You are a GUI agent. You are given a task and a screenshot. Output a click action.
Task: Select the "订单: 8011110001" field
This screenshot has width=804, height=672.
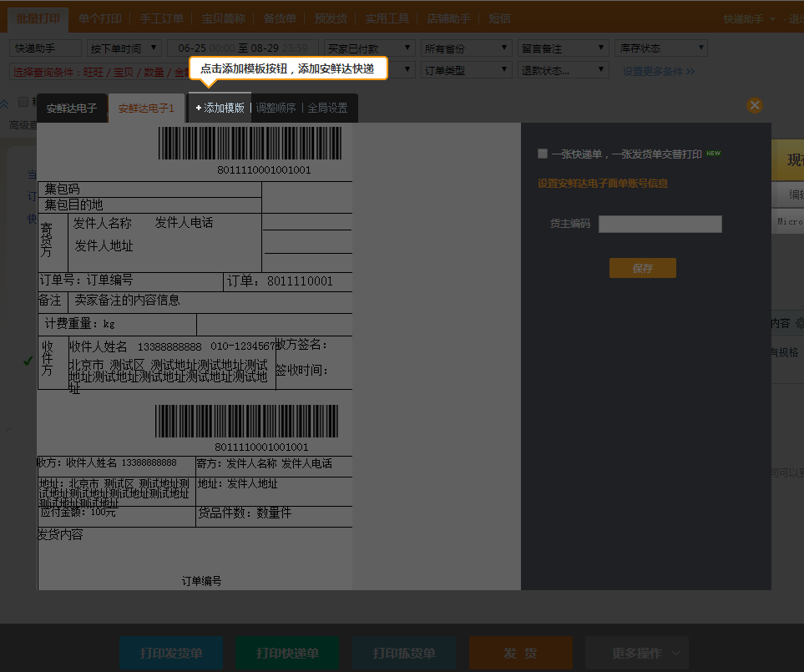click(x=280, y=280)
